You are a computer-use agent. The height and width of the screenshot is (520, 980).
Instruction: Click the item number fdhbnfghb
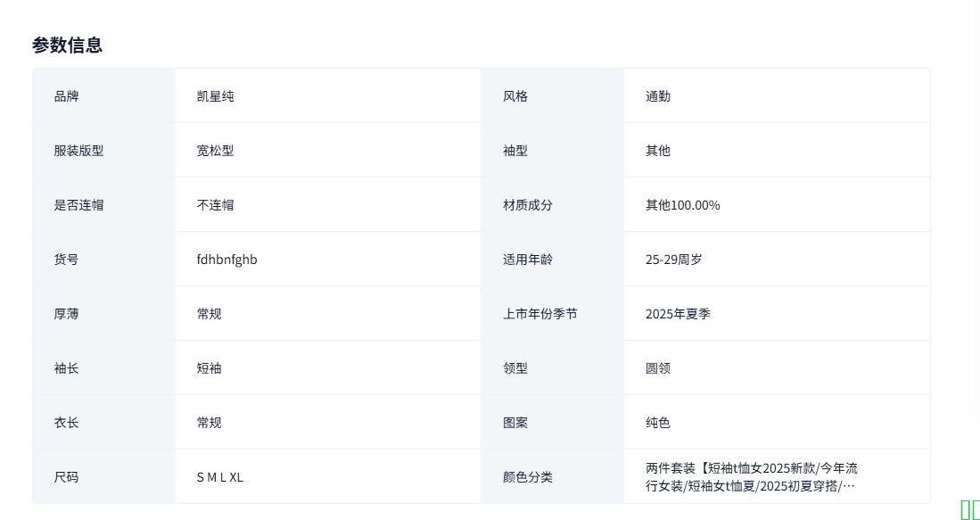coord(226,260)
